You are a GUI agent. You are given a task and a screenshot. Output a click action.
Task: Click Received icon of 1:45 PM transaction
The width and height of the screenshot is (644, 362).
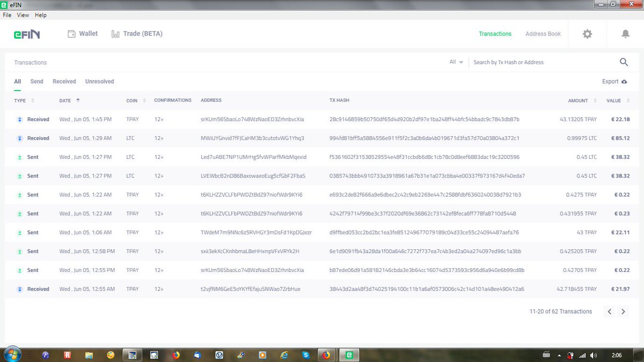click(x=20, y=120)
